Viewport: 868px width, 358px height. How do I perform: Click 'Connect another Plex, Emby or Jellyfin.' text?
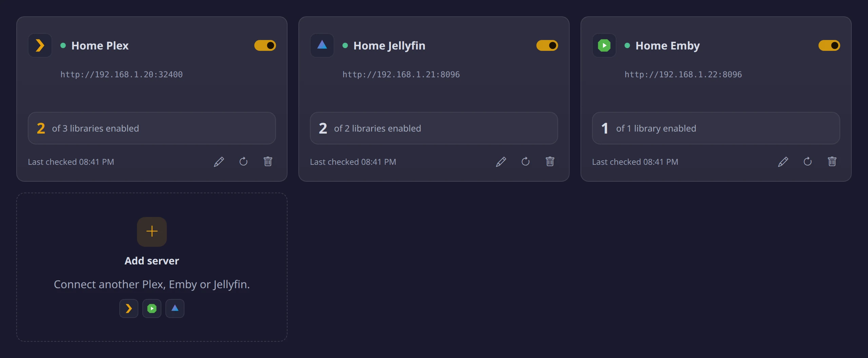click(152, 284)
